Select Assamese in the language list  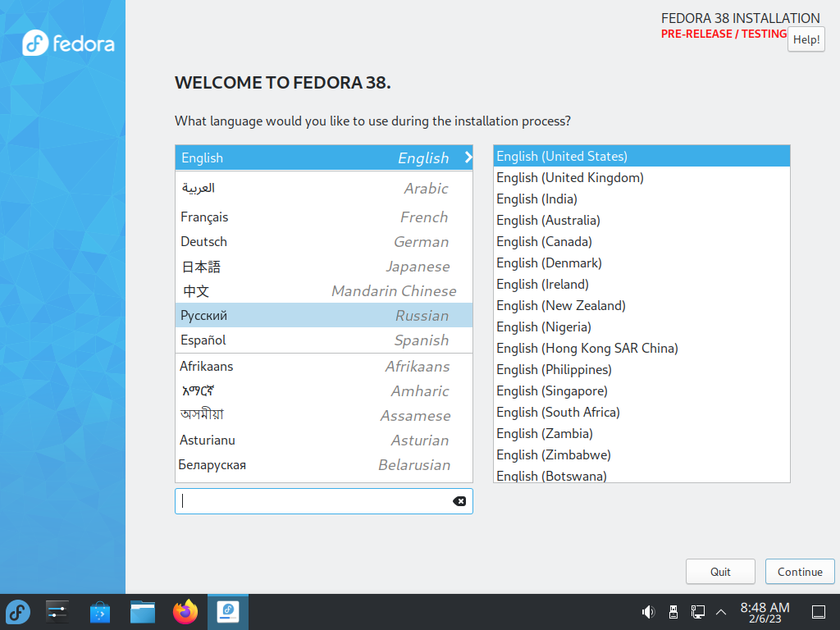[x=323, y=416]
